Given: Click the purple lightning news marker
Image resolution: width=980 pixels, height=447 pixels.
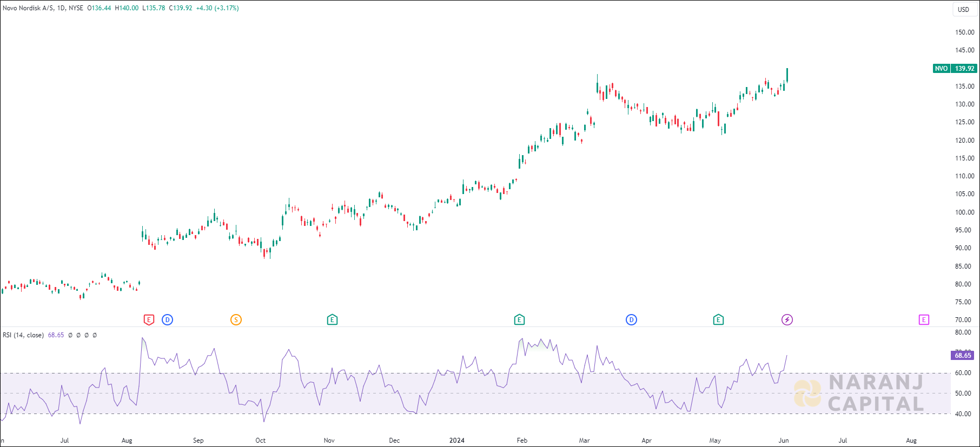Looking at the screenshot, I should 787,320.
